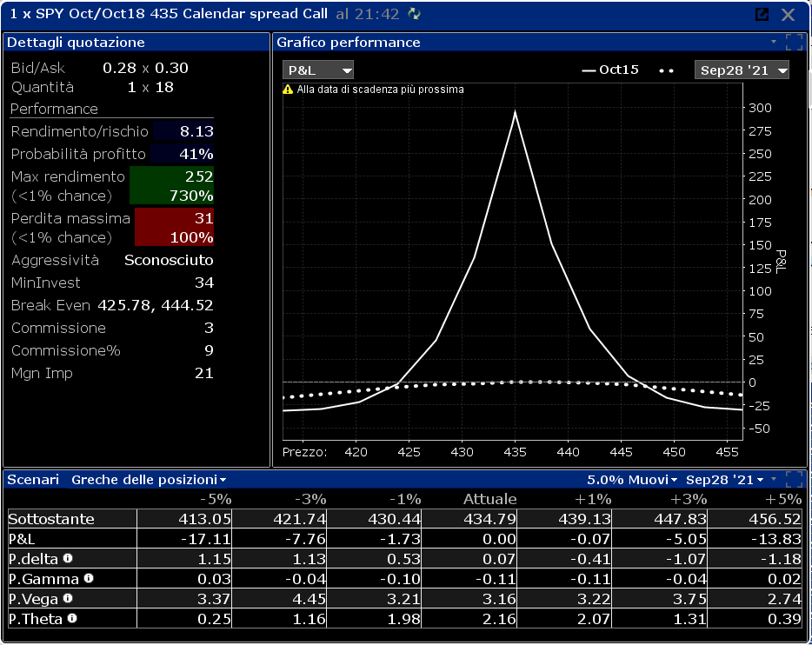Open the Grafico performance panel small arrow menu
The height and width of the screenshot is (645, 812).
[x=774, y=42]
